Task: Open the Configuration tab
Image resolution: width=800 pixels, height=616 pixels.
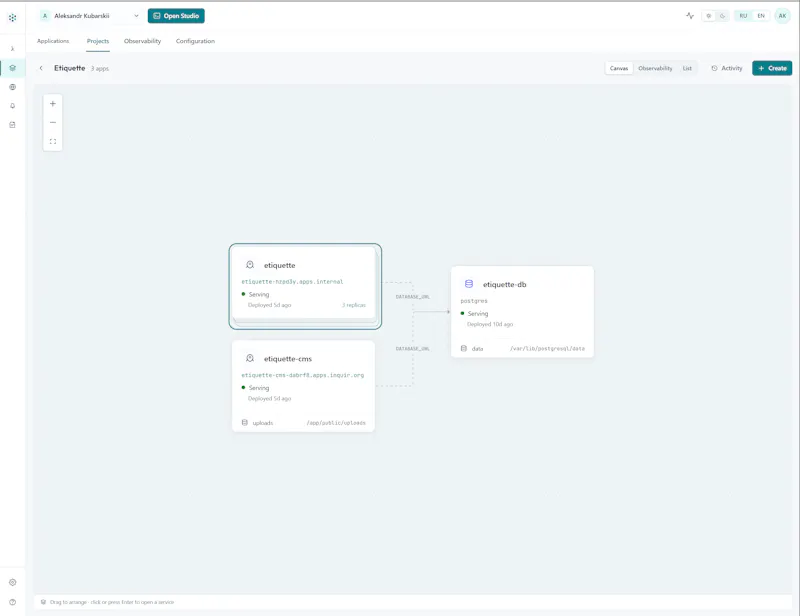Action: (x=195, y=41)
